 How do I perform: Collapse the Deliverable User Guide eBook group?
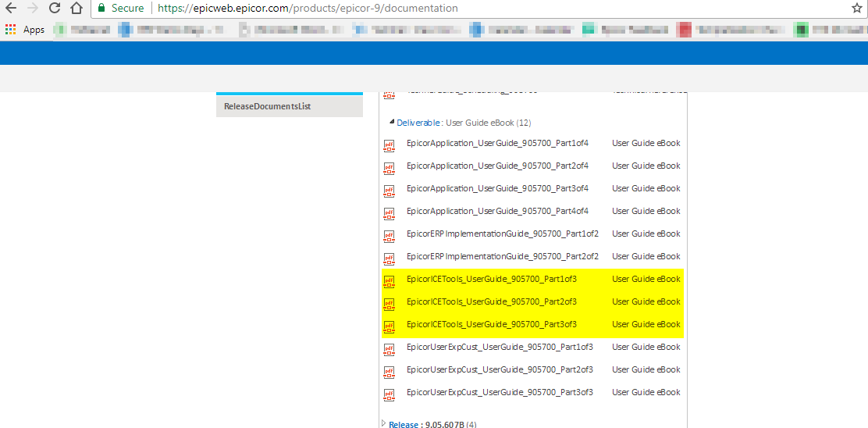click(392, 121)
